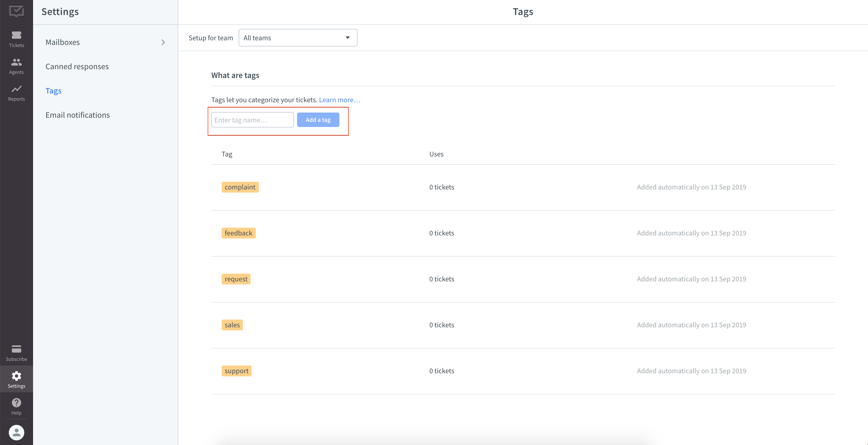The image size is (868, 445).
Task: Click the Setup for team label
Action: click(x=211, y=38)
